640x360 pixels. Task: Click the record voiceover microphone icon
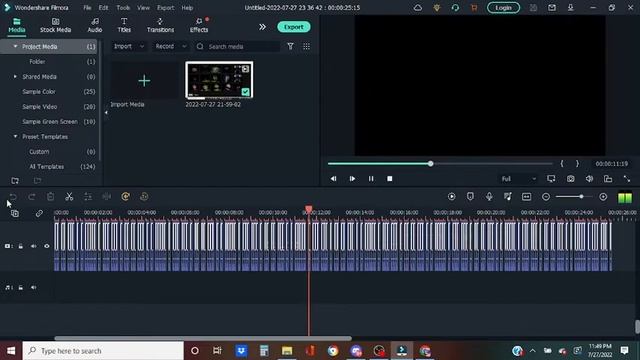coord(489,197)
